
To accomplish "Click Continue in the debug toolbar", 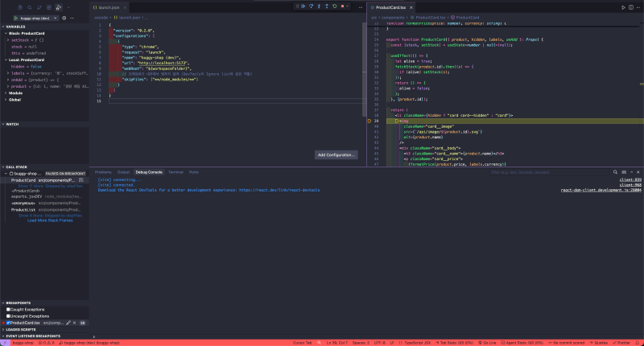I will (303, 6).
